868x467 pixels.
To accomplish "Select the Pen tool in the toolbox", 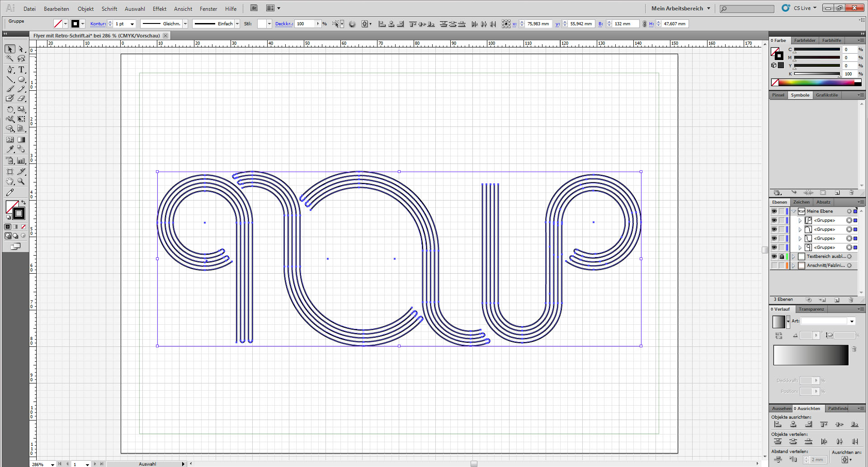I will [10, 70].
